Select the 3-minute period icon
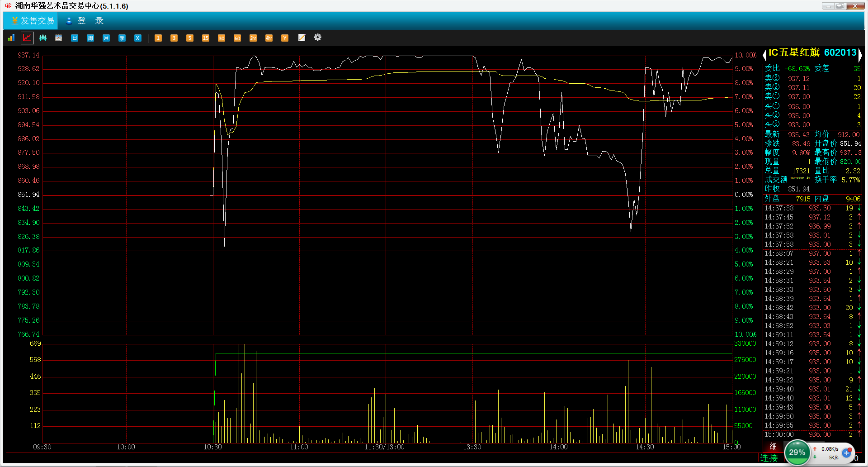Image resolution: width=868 pixels, height=467 pixels. point(174,38)
